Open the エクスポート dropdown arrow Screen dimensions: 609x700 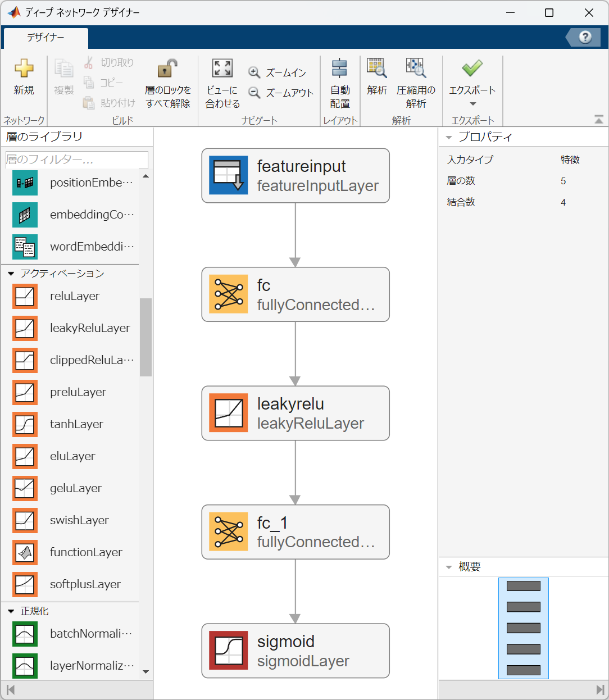pos(472,104)
